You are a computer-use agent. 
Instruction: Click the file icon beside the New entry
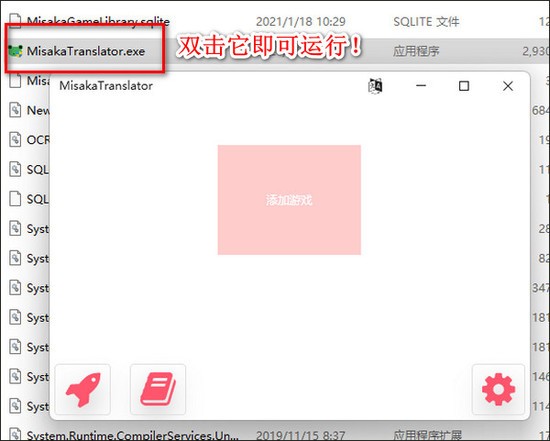[15, 110]
